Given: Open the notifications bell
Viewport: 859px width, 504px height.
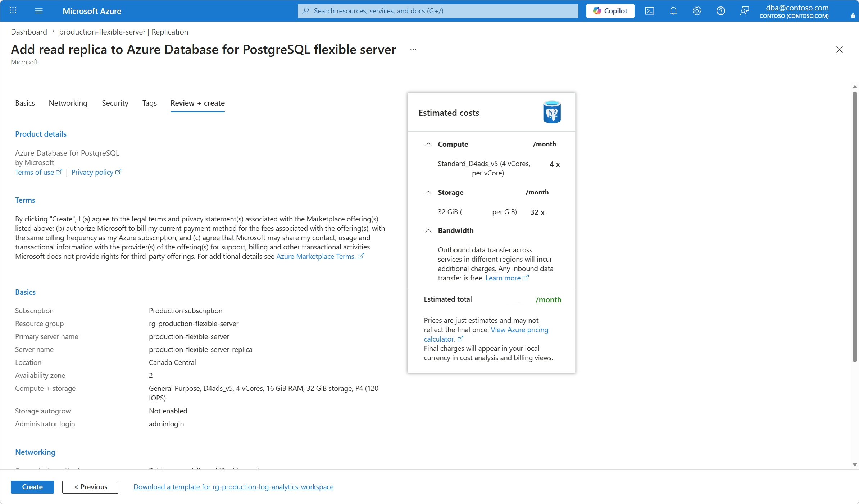Looking at the screenshot, I should tap(673, 11).
